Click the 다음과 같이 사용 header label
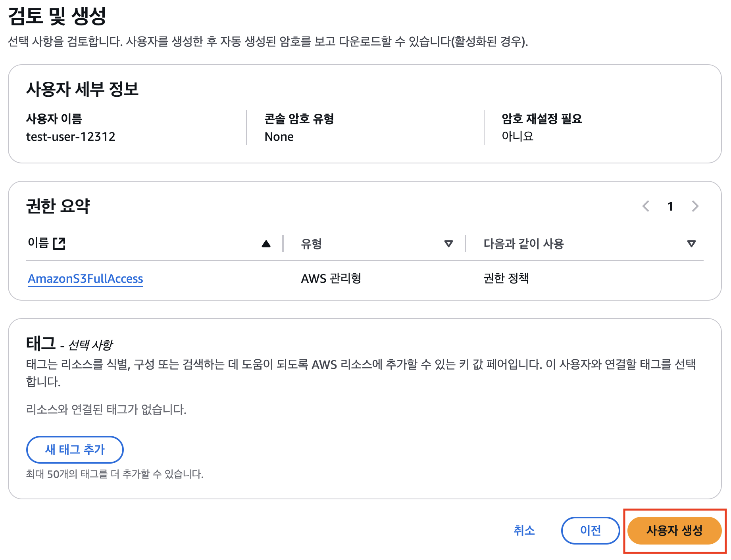731x560 pixels. pos(523,244)
